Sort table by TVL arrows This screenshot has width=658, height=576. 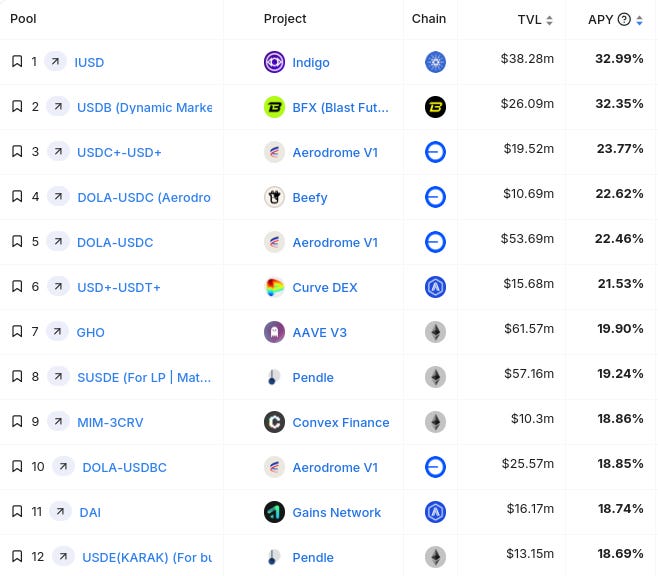click(549, 20)
